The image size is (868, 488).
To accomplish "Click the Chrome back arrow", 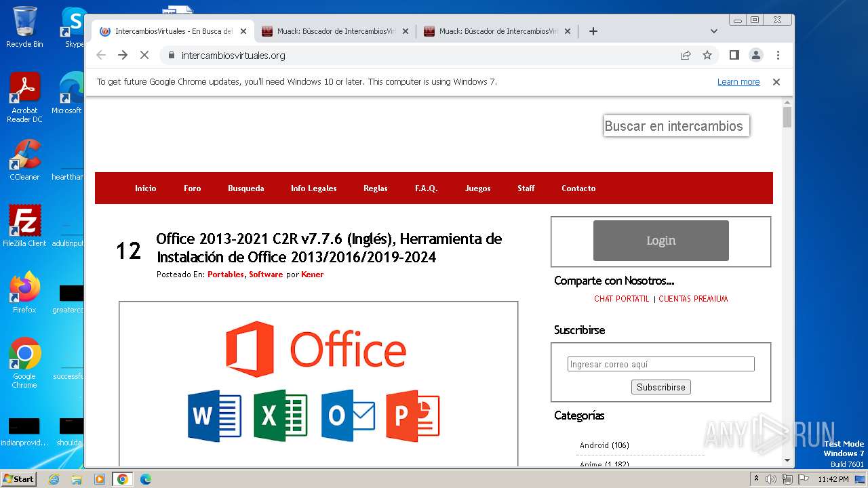I will pos(101,55).
